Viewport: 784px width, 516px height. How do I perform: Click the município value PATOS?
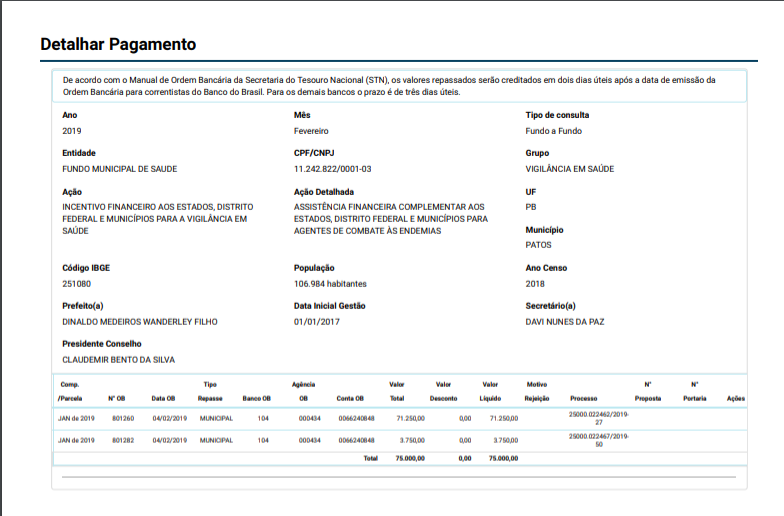click(538, 245)
